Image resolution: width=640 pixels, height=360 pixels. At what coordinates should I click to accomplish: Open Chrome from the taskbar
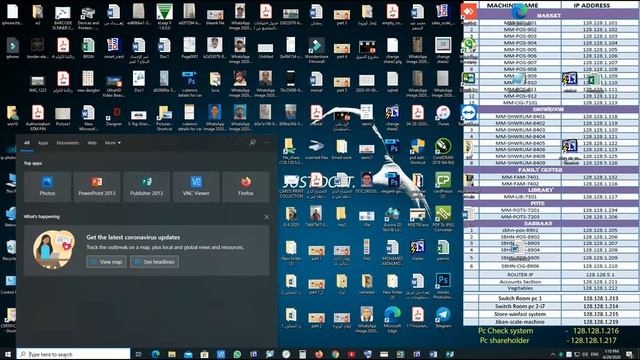(335, 354)
